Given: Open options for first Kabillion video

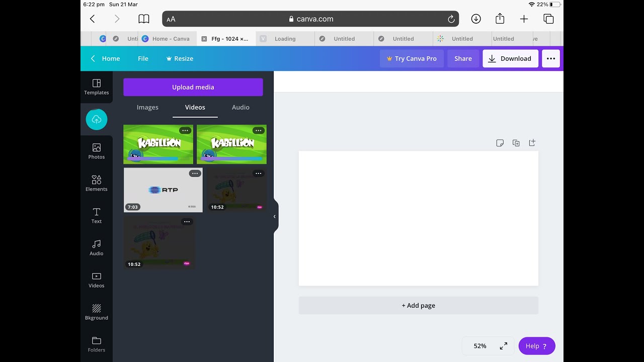Looking at the screenshot, I should (x=185, y=131).
